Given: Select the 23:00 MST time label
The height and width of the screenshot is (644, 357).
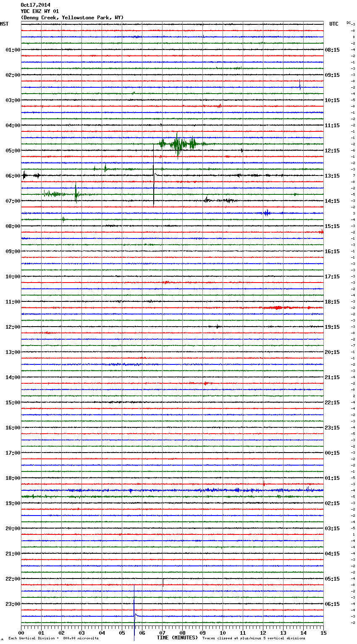Looking at the screenshot, I should pos(13,604).
